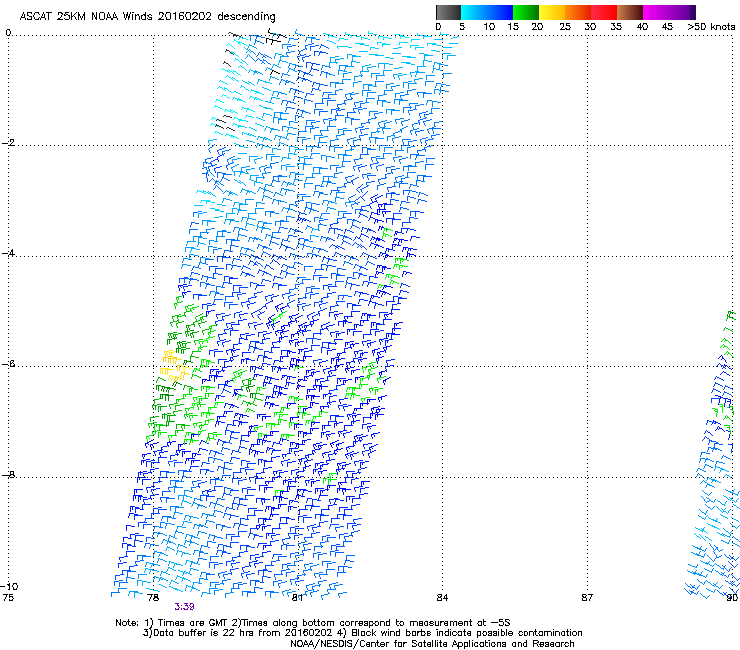Pick the brown 35-40 knots legend segment
This screenshot has height=650, width=740.
point(630,12)
